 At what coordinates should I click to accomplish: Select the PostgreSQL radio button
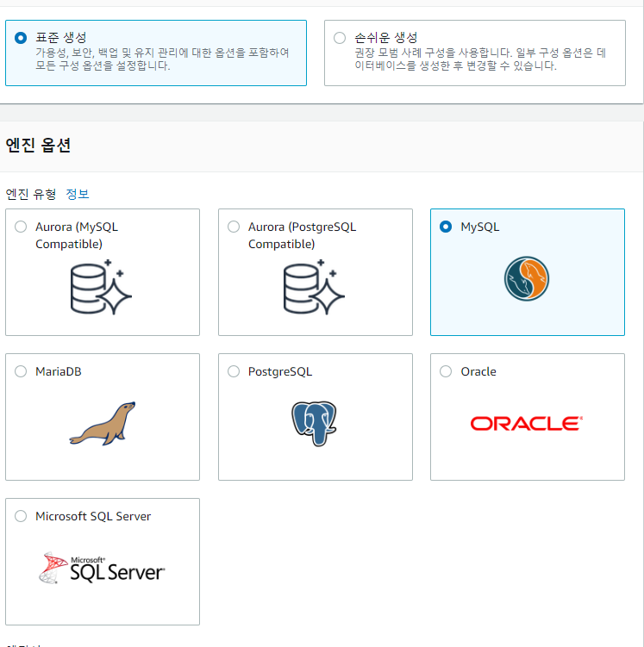point(234,371)
